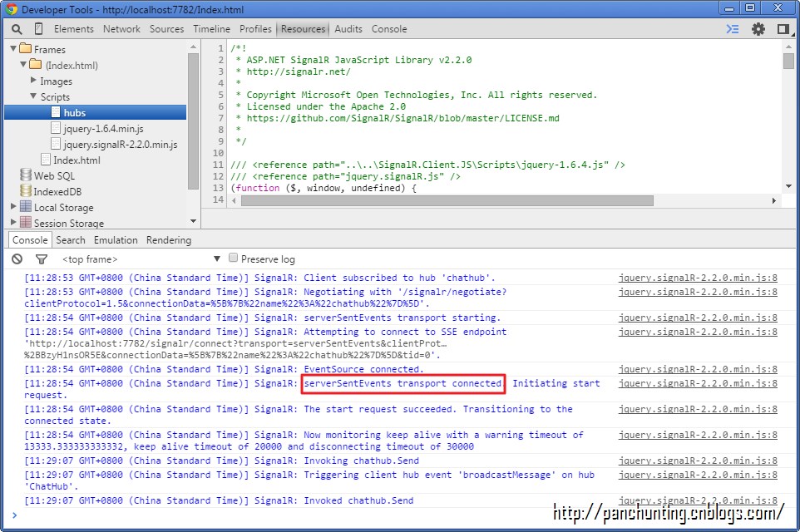Viewport: 800px width, 532px height.
Task: Click sidebar scrollbar down arrow
Action: [x=193, y=221]
